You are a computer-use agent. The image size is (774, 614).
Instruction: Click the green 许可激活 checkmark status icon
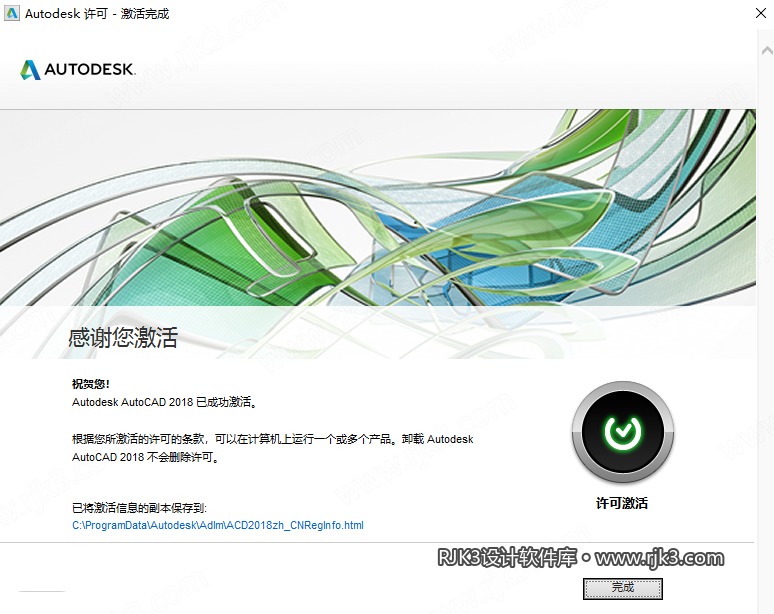pyautogui.click(x=622, y=432)
